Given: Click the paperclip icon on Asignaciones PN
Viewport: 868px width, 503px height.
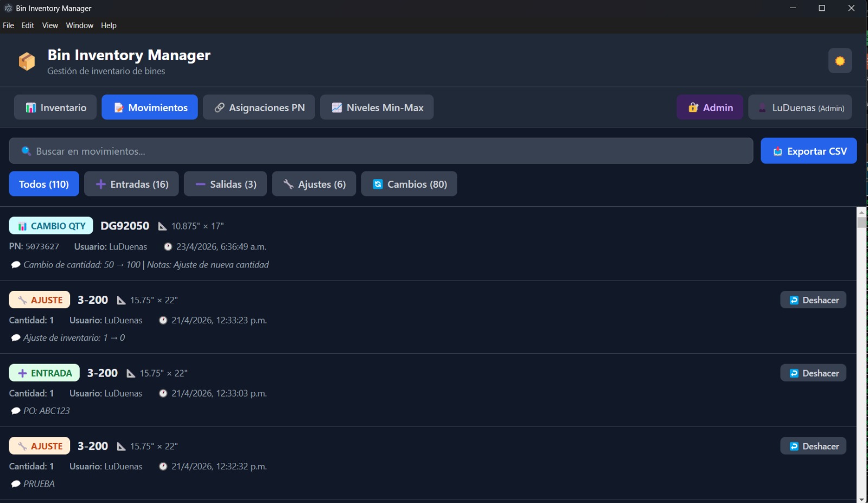Looking at the screenshot, I should (219, 107).
